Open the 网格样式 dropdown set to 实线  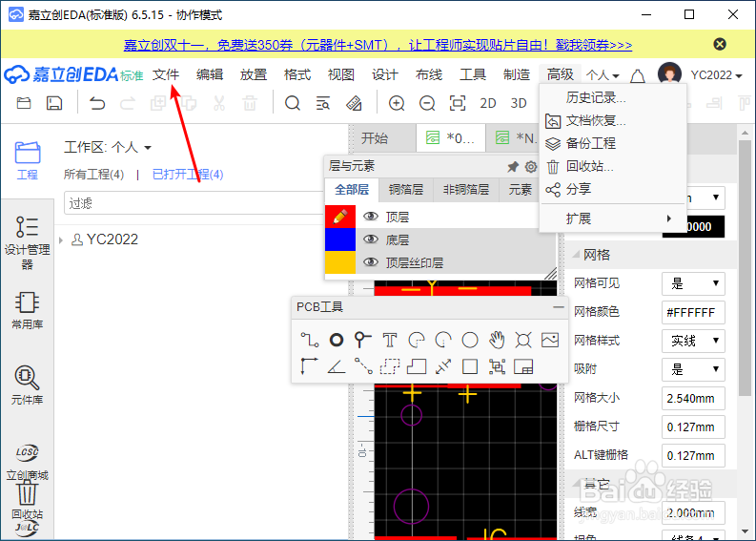click(693, 341)
